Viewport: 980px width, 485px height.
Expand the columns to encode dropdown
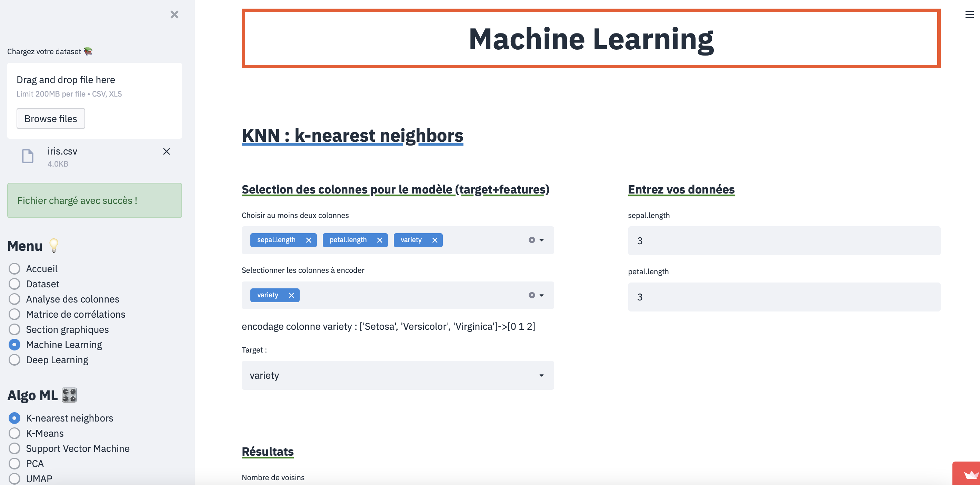tap(541, 295)
